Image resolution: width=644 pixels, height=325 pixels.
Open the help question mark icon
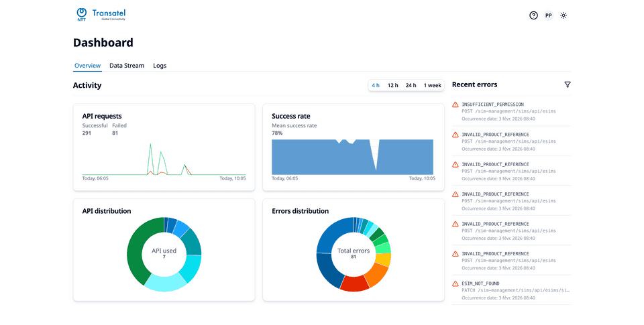coord(533,15)
